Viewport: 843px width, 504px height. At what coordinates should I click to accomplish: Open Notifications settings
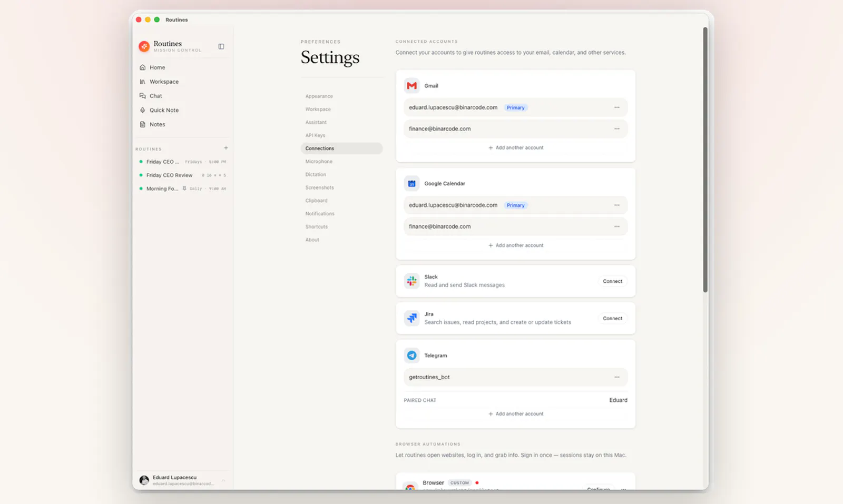(341, 214)
